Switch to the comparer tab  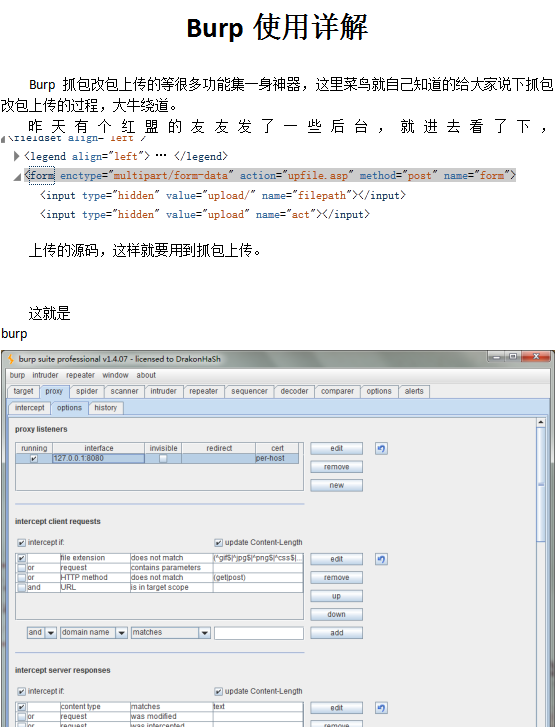(337, 391)
